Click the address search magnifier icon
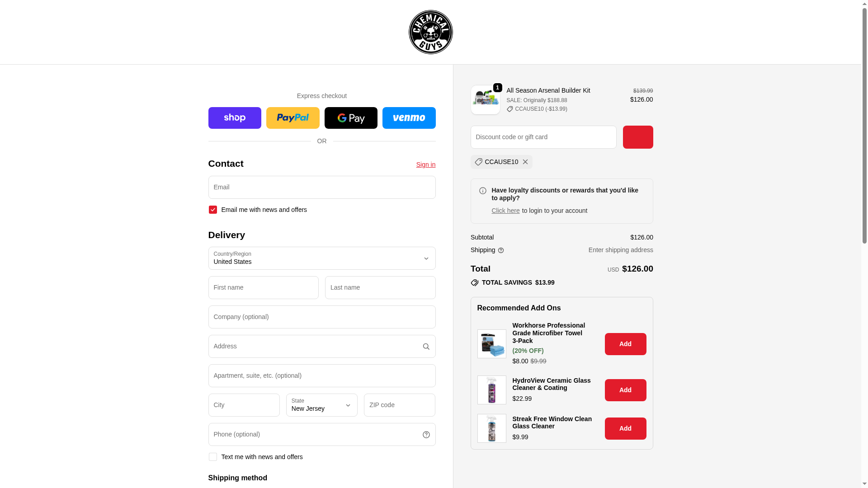The width and height of the screenshot is (868, 488). pos(426,347)
